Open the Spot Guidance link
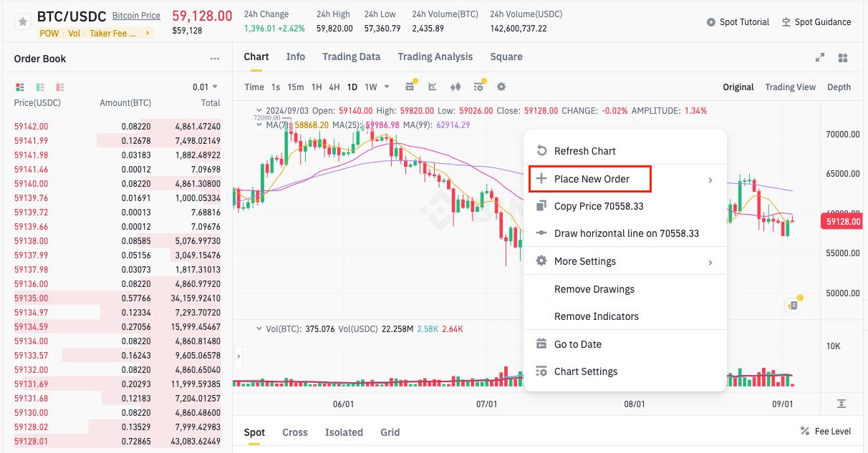Screen dimensions: 868x453 pyautogui.click(x=823, y=22)
